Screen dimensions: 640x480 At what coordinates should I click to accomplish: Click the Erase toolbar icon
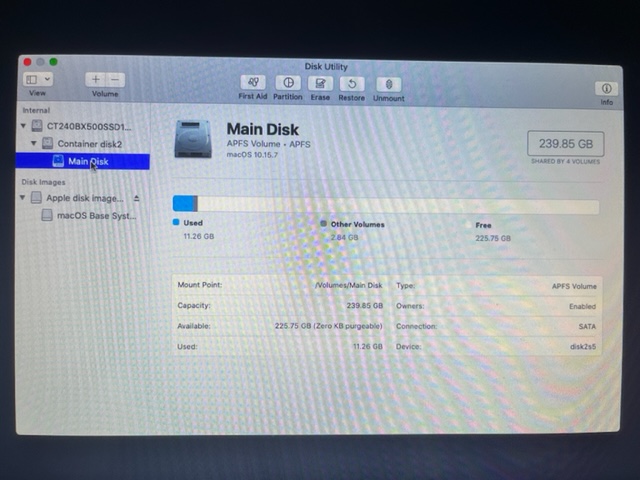click(x=320, y=84)
